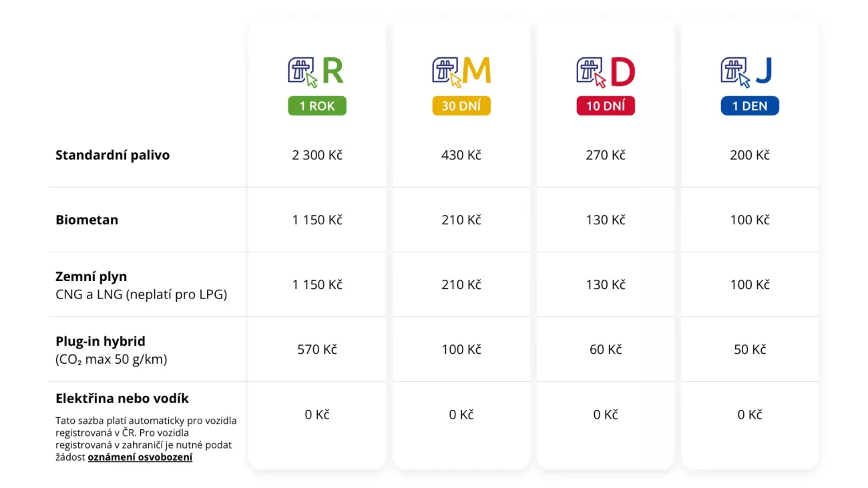
Task: Click the Elektřina nebo vodík row label
Action: 122,399
